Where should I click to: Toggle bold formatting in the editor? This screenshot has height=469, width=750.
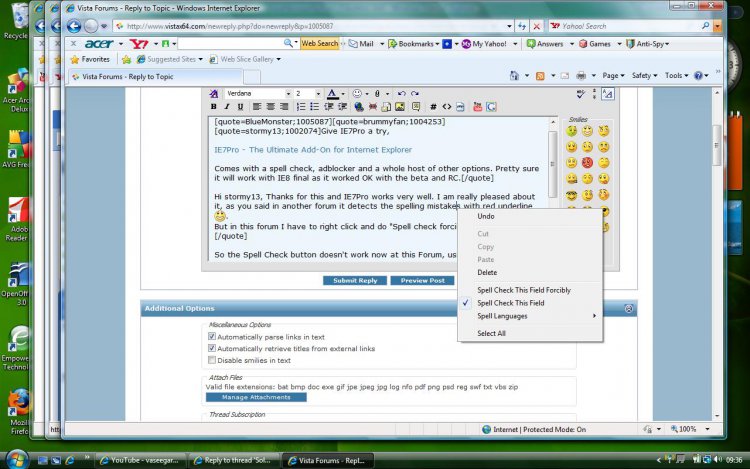(214, 107)
